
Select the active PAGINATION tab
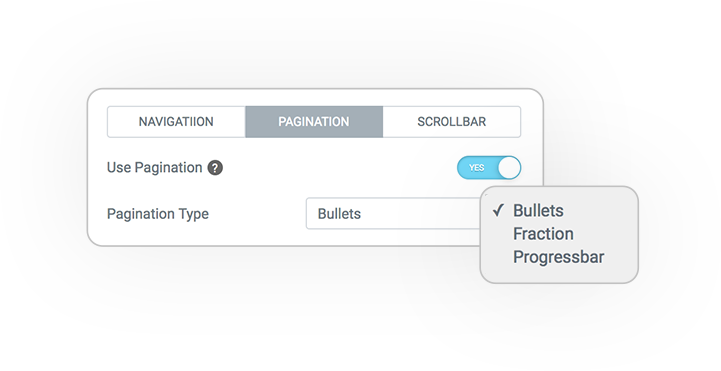point(314,122)
